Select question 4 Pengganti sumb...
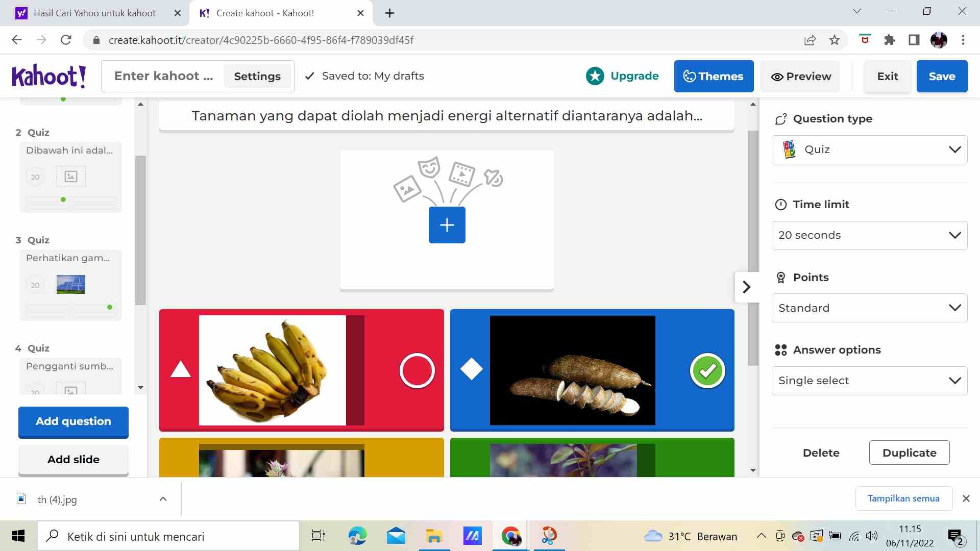Viewport: 980px width, 551px height. 71,376
